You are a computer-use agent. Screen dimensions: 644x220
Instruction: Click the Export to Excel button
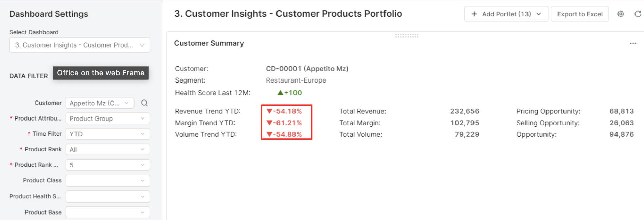(x=579, y=14)
